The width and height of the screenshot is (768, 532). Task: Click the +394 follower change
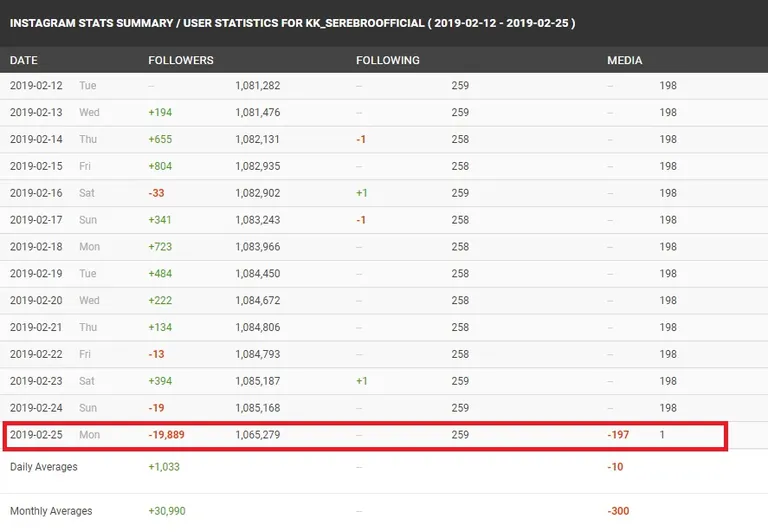[x=160, y=381]
